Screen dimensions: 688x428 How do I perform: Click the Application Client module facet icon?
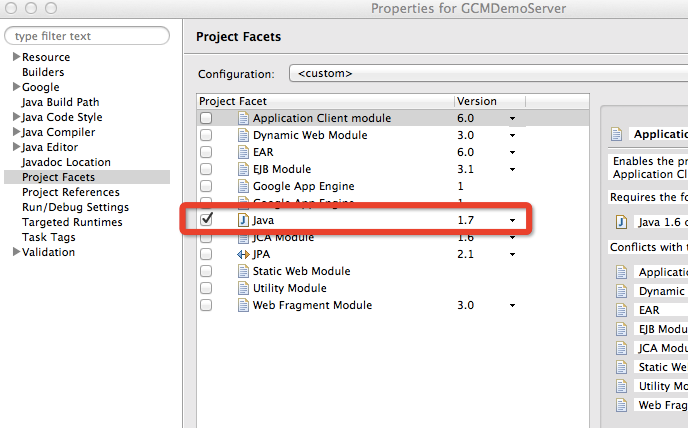coord(243,118)
